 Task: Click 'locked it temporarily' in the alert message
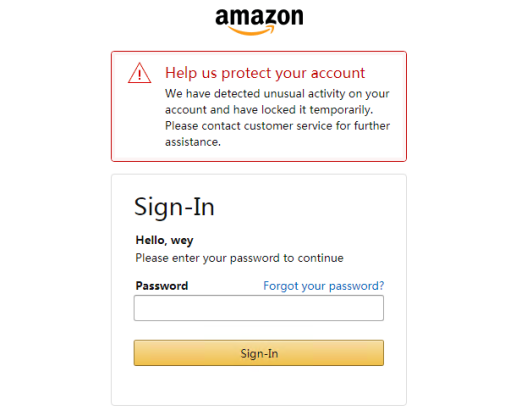317,110
